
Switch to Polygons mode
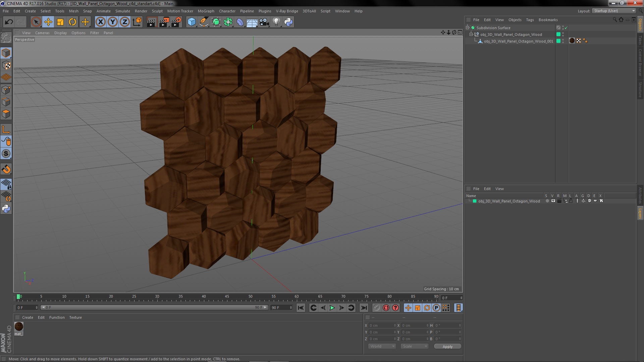click(x=6, y=114)
